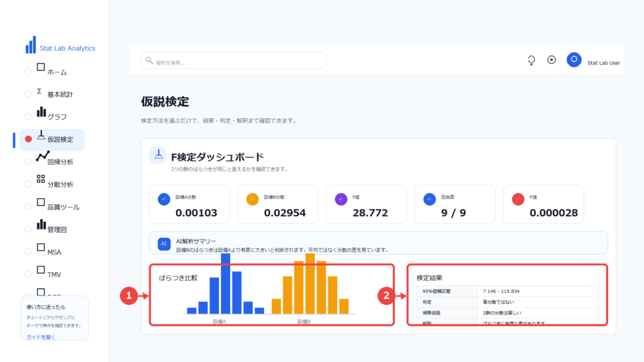Image resolution: width=644 pixels, height=362 pixels.
Task: Click the value 0.02954
Action: tap(285, 213)
